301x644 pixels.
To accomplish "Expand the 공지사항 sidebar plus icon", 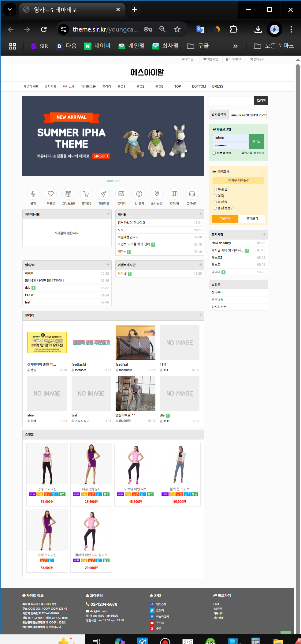I will [x=264, y=234].
